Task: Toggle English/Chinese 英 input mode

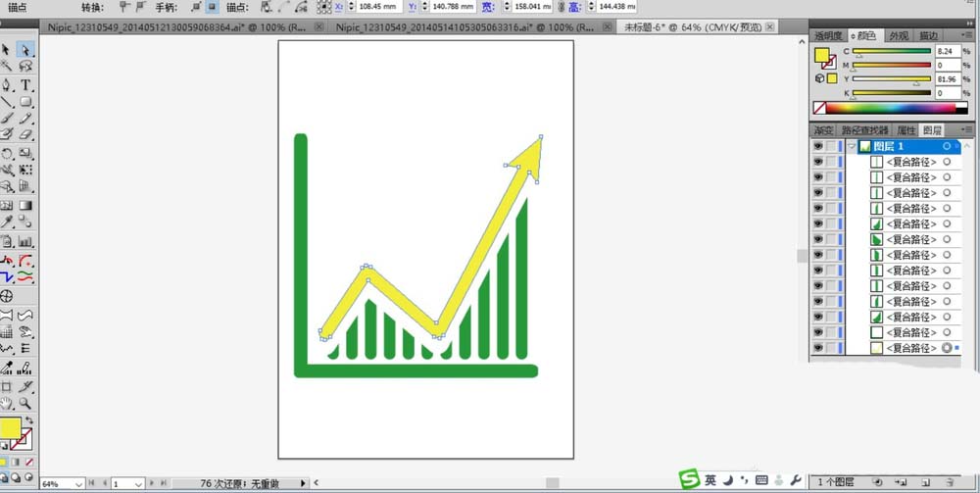Action: (x=710, y=480)
